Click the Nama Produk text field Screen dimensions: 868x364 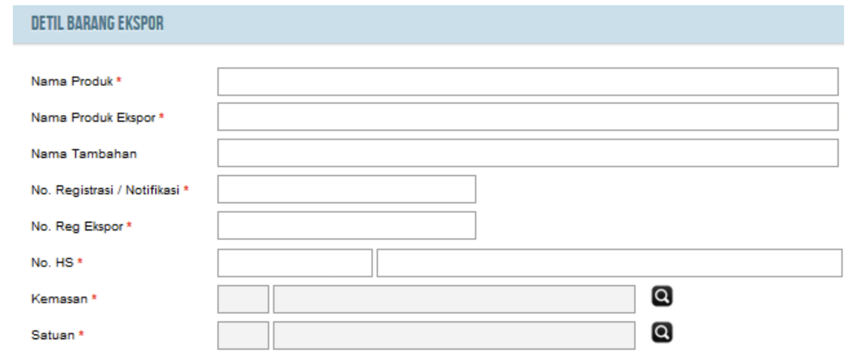527,81
